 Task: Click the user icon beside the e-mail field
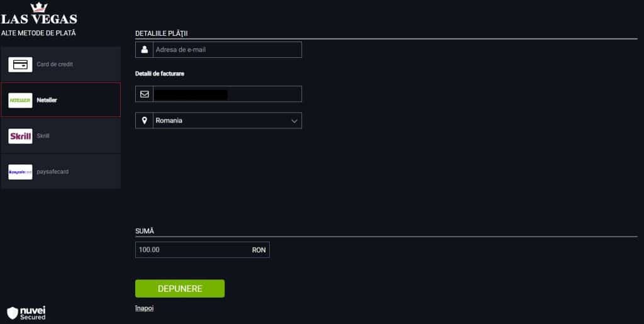(x=144, y=50)
